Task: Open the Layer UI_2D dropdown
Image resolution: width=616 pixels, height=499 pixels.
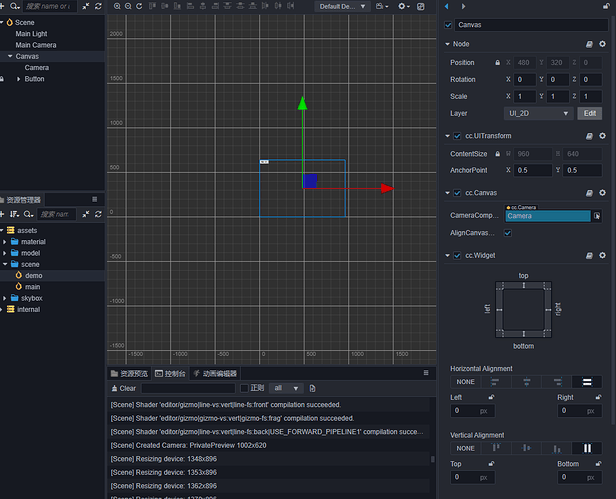Action: click(x=540, y=114)
